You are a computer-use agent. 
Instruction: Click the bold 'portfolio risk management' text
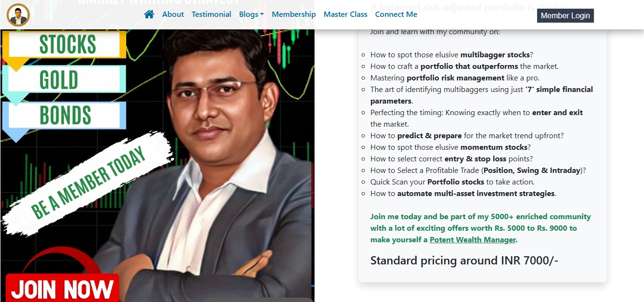[x=455, y=78]
